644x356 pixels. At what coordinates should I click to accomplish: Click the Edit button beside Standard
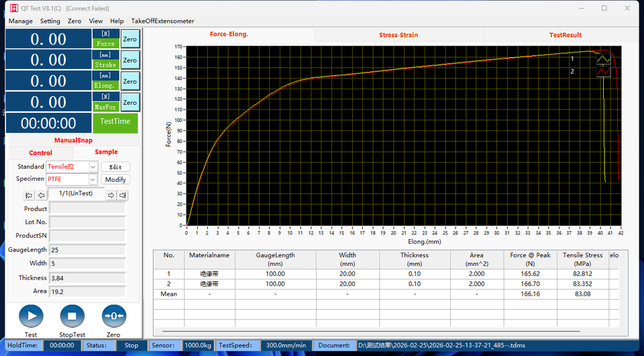tap(115, 167)
